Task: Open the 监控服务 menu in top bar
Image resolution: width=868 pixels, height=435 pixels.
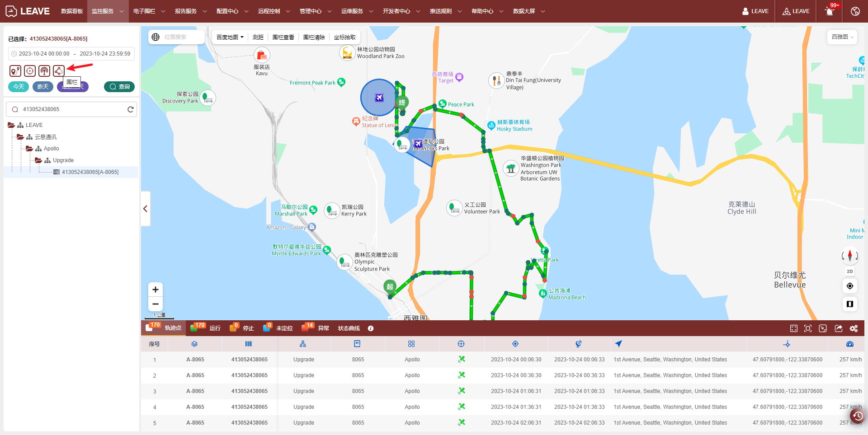Action: click(x=107, y=11)
